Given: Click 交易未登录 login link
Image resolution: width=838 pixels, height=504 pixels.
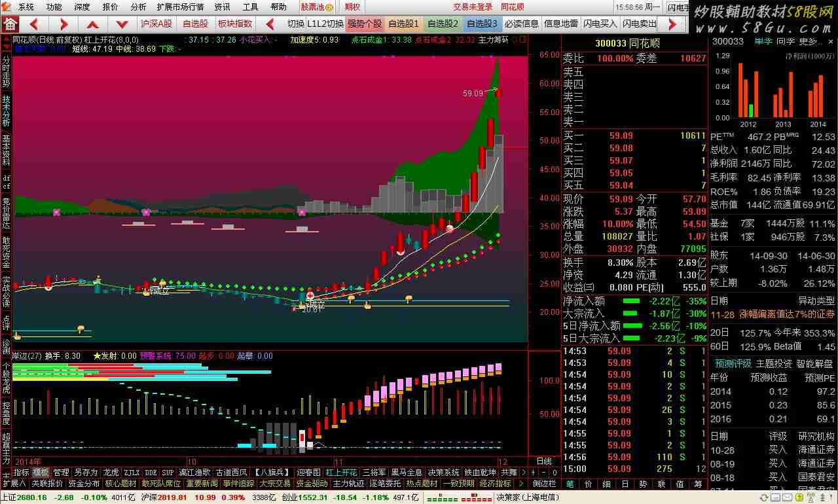Looking at the screenshot, I should point(473,7).
